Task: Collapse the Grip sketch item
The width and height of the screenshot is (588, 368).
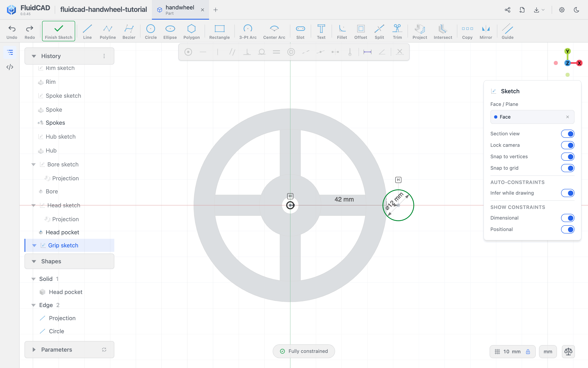Action: 34,245
